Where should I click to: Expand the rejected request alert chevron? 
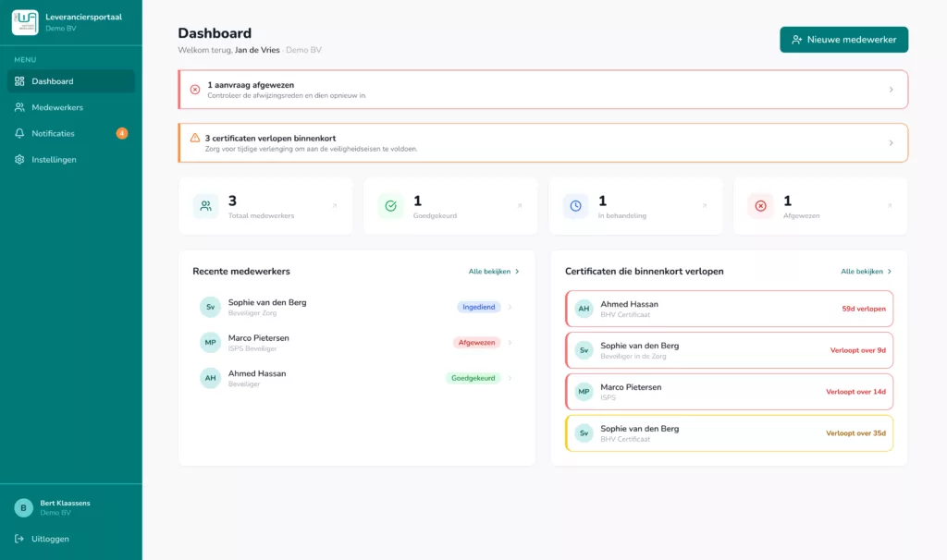coord(891,90)
